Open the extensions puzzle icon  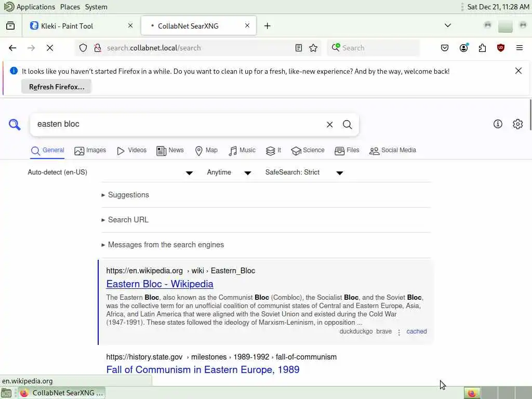click(482, 48)
